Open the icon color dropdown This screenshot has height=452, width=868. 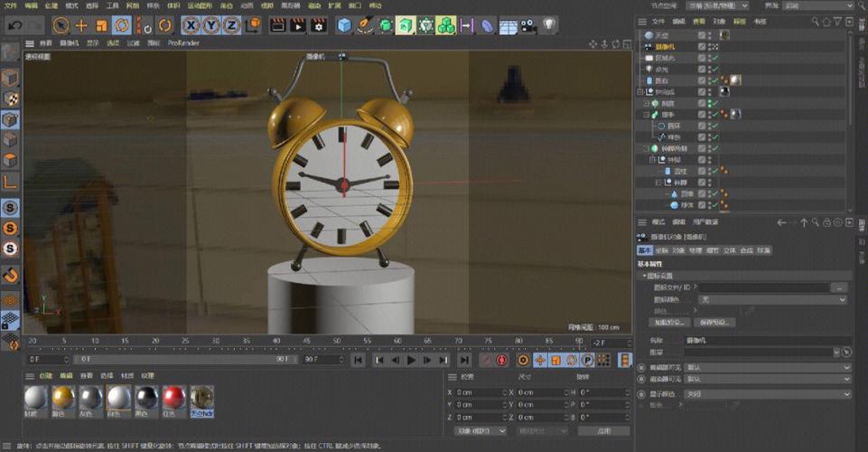pos(773,299)
